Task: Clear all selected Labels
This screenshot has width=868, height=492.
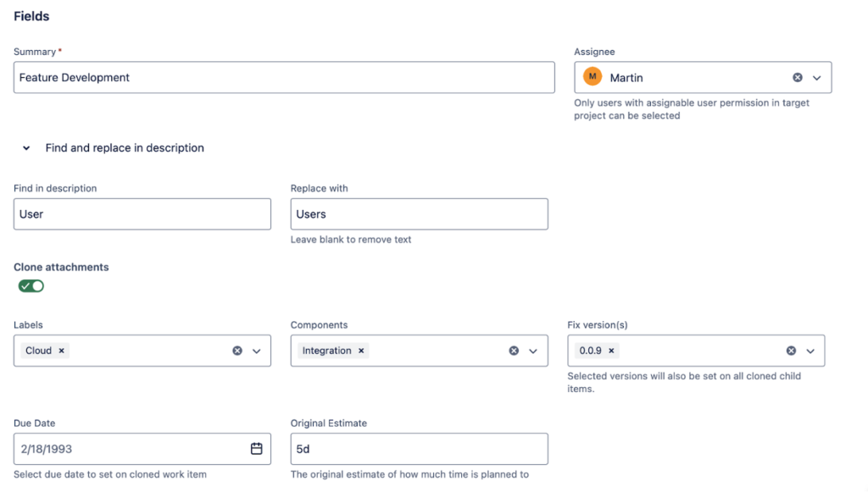Action: [237, 350]
